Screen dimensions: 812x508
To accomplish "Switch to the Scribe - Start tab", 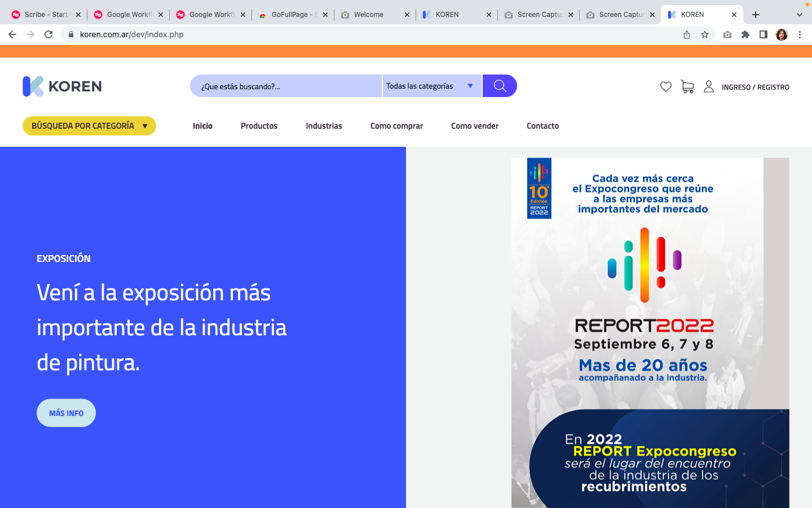I will 45,15.
